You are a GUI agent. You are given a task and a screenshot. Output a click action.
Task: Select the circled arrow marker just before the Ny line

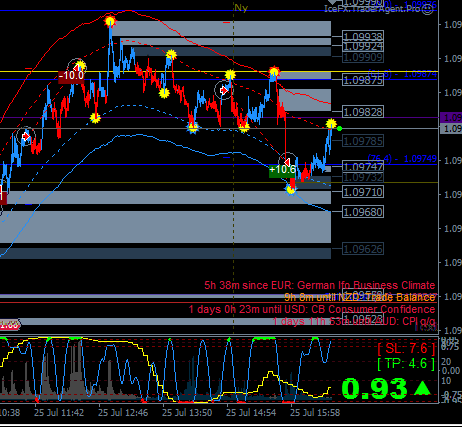[x=224, y=90]
